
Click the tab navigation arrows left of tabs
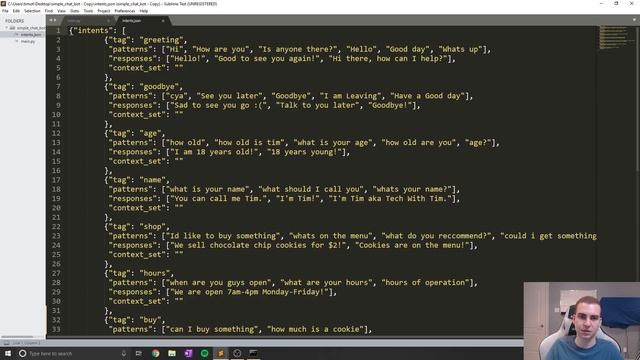53,20
